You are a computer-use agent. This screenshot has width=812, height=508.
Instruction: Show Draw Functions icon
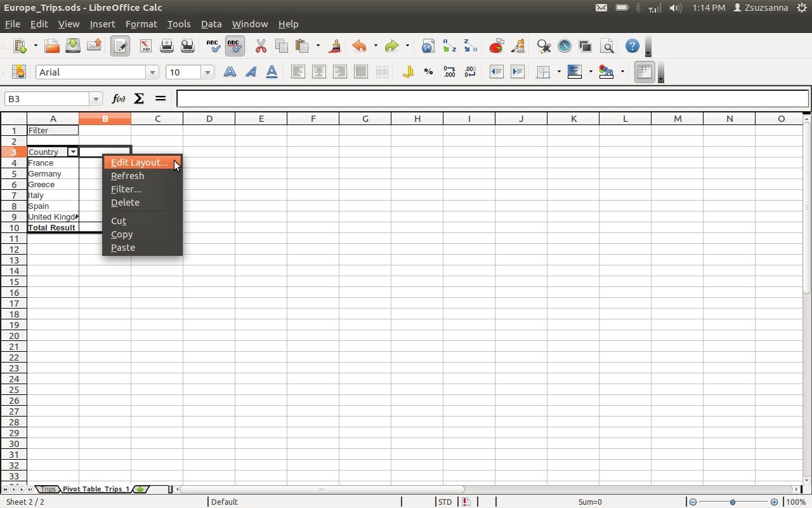[x=518, y=46]
